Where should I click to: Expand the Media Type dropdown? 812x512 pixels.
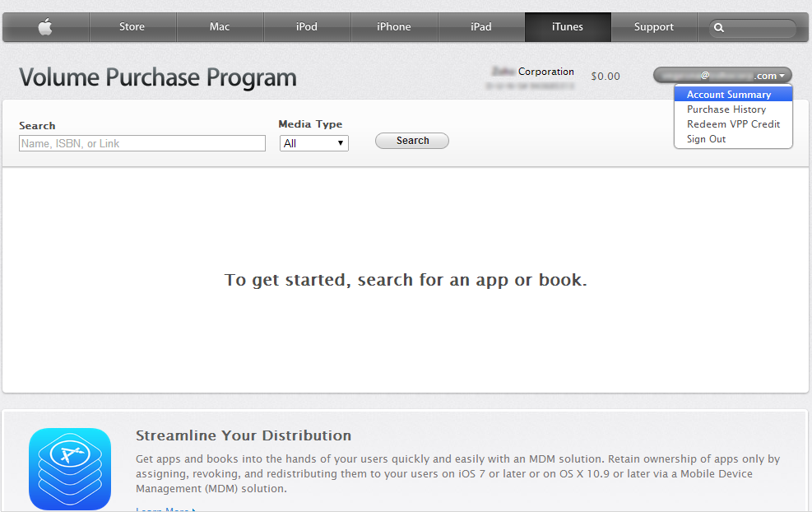click(x=313, y=143)
